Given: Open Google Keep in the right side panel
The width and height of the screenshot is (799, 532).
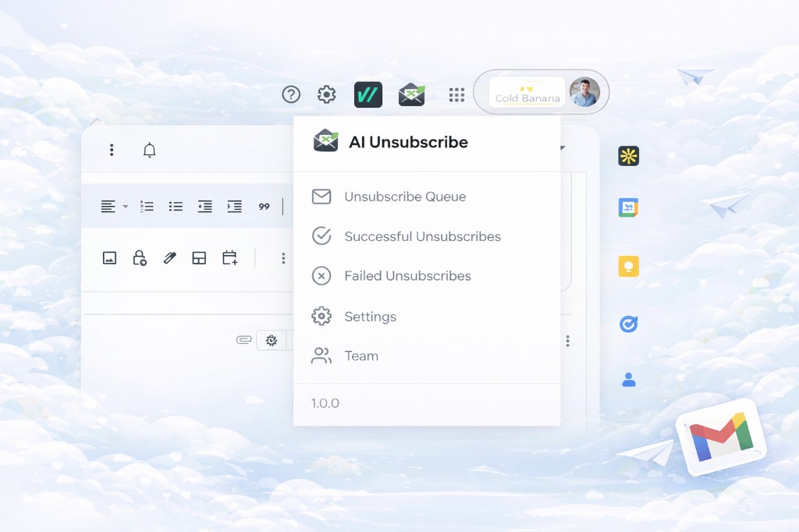Looking at the screenshot, I should [x=629, y=265].
